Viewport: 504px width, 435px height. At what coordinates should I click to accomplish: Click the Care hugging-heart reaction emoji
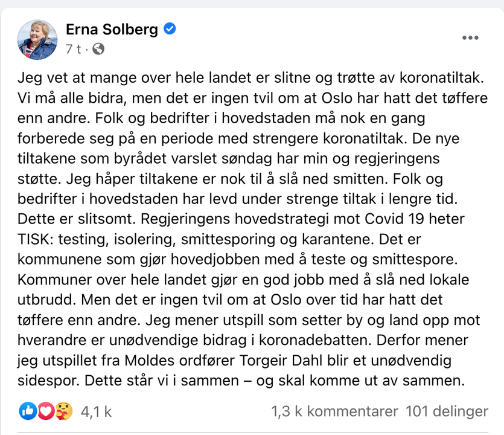click(x=64, y=411)
